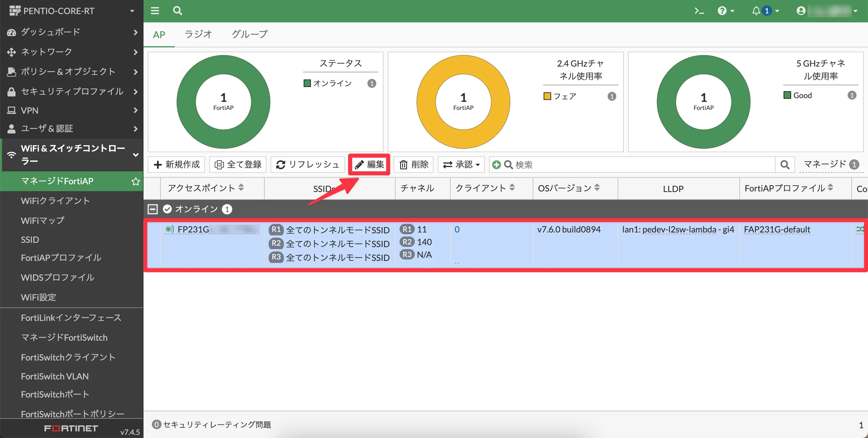
Task: Open the help question mark menu
Action: 726,11
